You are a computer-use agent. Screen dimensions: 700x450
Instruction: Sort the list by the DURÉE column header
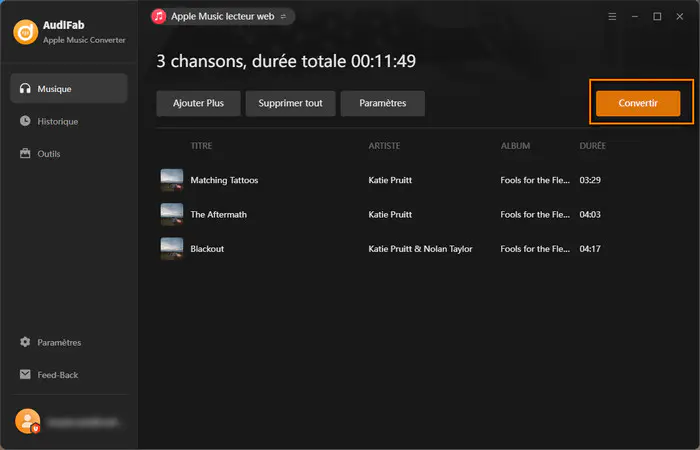coord(592,146)
